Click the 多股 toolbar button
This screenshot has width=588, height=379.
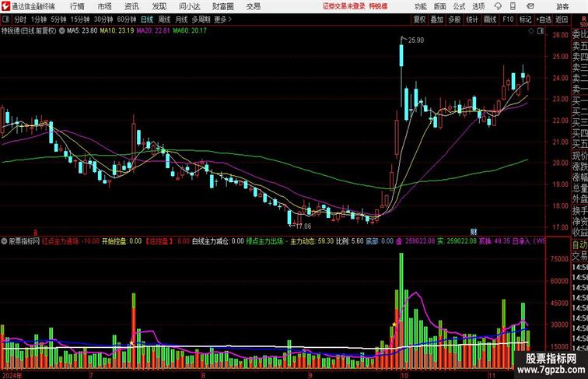click(454, 19)
